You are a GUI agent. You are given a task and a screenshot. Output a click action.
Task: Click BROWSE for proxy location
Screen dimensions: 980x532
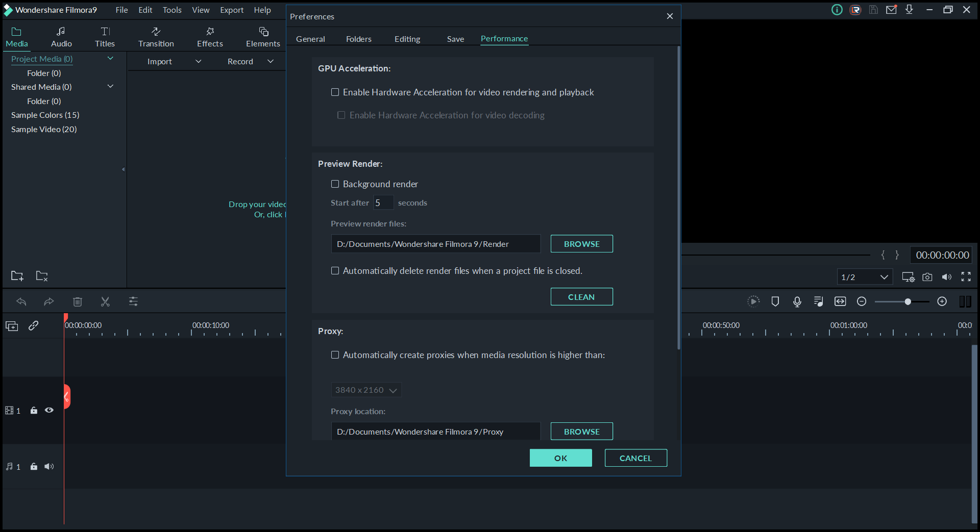click(x=582, y=432)
